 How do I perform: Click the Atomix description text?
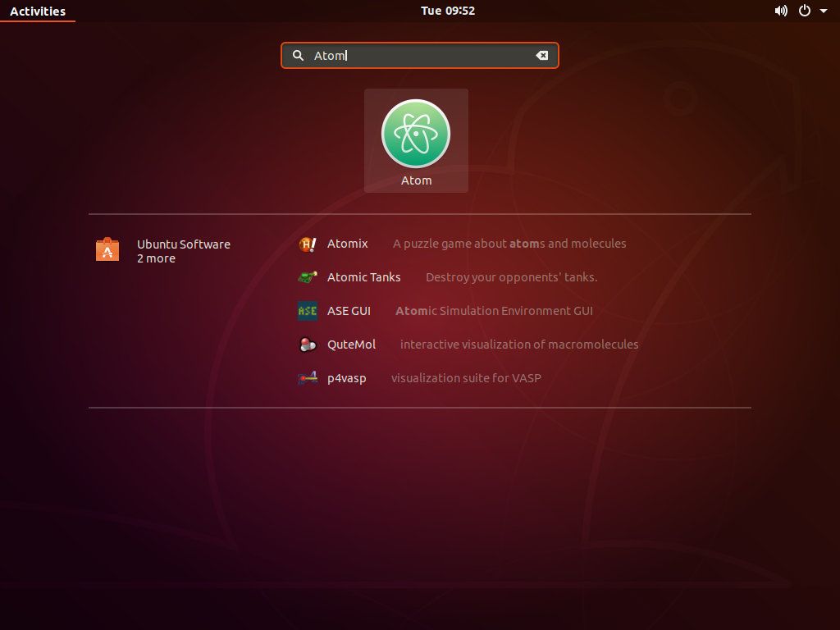point(509,244)
